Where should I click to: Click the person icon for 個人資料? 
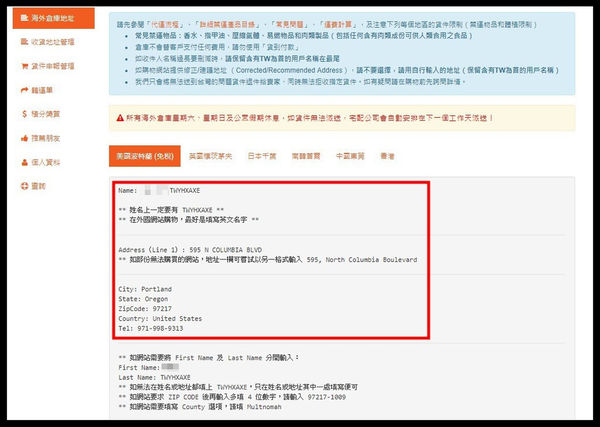[22, 162]
